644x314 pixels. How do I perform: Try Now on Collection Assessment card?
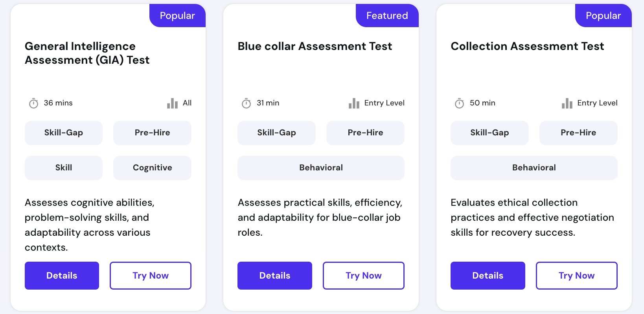(577, 275)
